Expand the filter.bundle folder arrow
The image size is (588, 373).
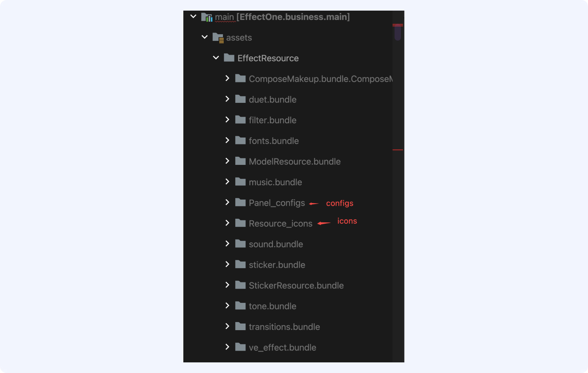click(227, 120)
